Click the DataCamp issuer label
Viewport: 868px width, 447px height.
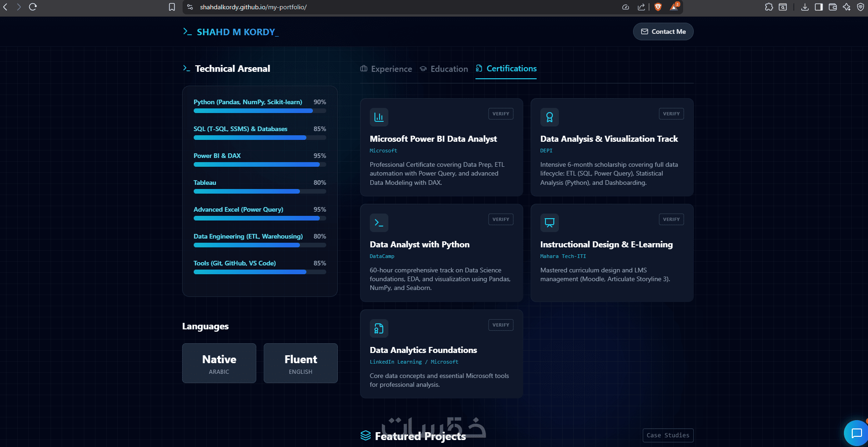click(382, 256)
